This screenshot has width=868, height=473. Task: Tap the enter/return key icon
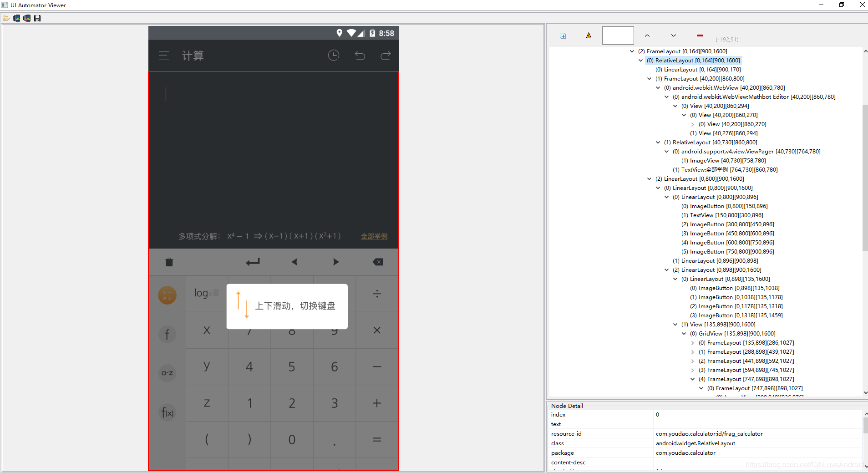pyautogui.click(x=253, y=262)
